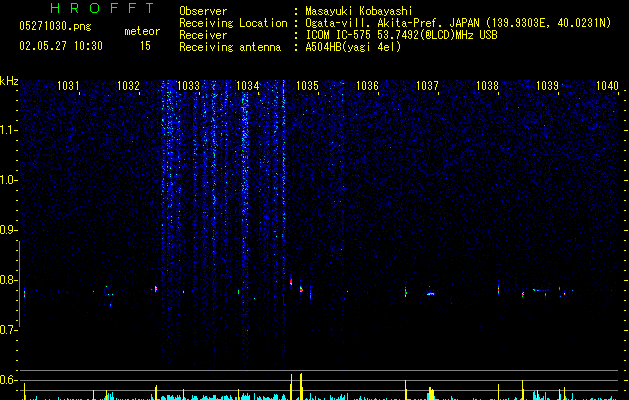Click the 1.1 frequency axis label

[x=9, y=130]
